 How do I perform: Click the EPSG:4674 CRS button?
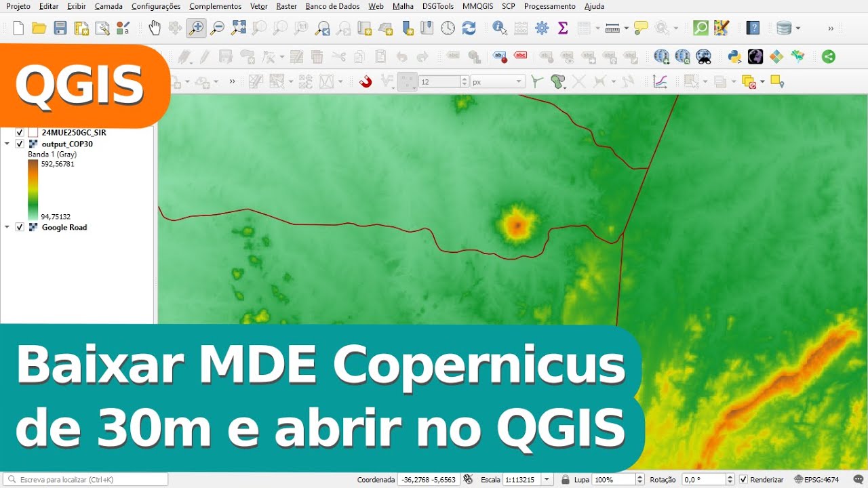816,479
